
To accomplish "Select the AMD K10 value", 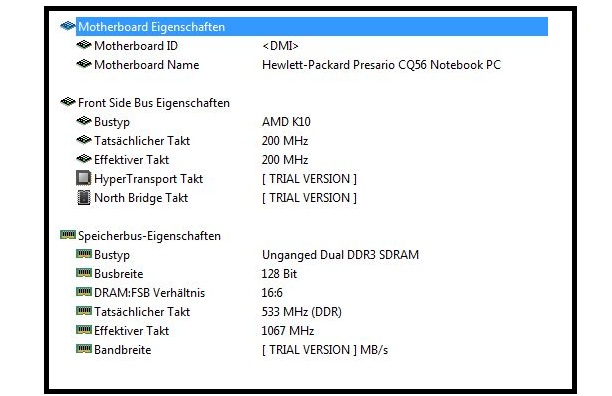I will [x=286, y=122].
